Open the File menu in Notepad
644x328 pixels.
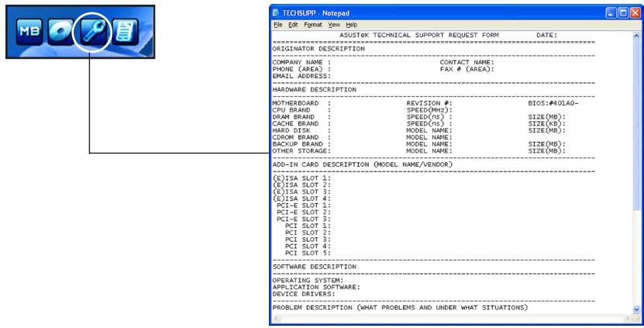pos(278,25)
